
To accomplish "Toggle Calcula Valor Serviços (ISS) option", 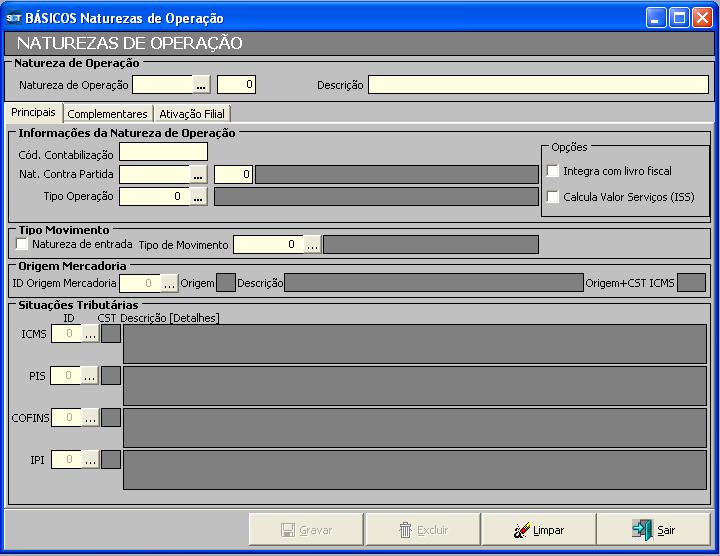I will [553, 197].
